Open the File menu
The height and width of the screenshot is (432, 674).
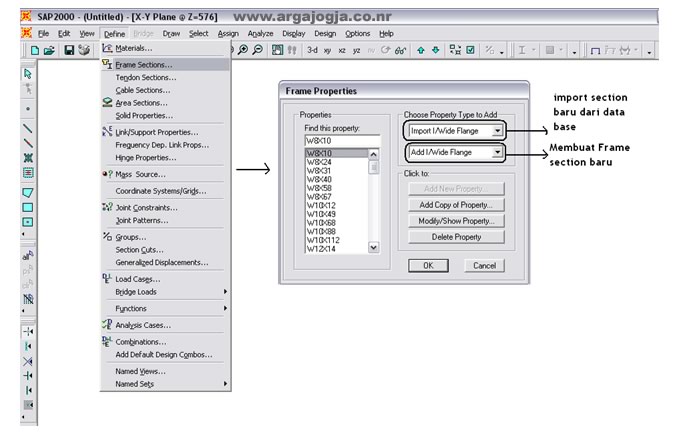click(x=43, y=34)
